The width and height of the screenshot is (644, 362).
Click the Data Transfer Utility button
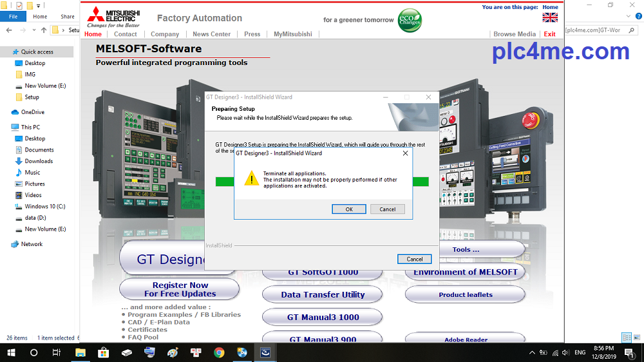click(323, 294)
